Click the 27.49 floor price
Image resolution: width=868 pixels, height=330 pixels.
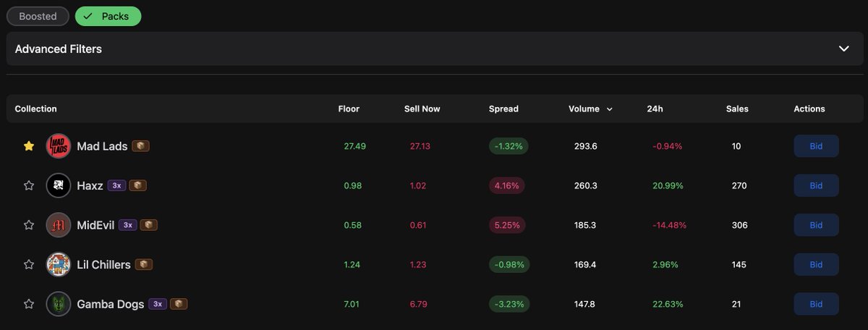(x=354, y=146)
